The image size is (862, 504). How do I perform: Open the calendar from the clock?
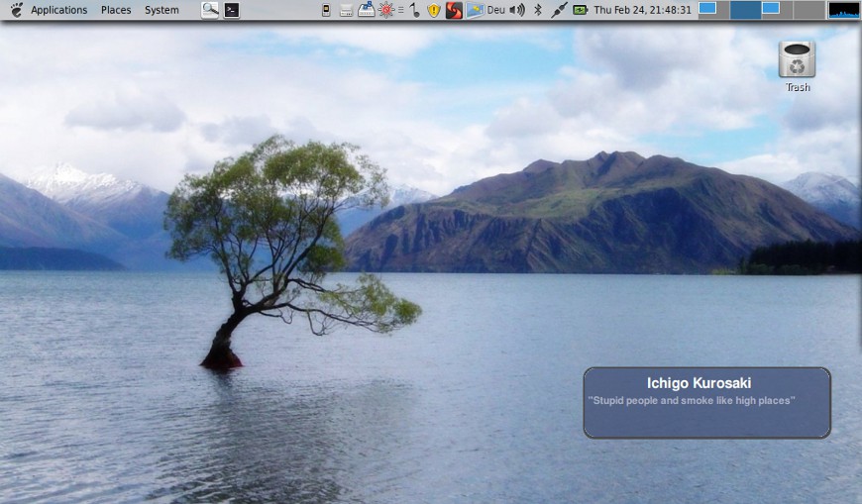643,10
